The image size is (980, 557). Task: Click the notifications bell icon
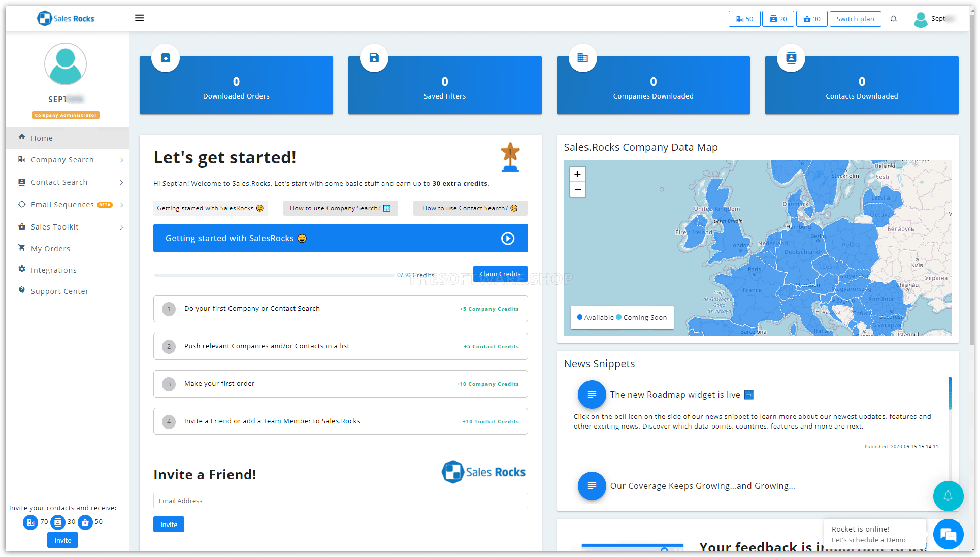click(894, 18)
